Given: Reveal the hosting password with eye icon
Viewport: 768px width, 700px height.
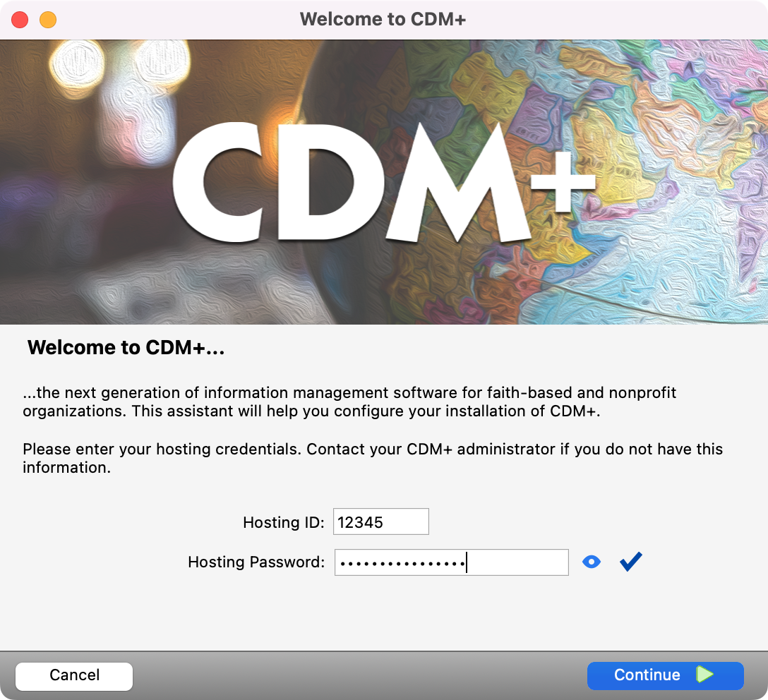Looking at the screenshot, I should pyautogui.click(x=592, y=562).
